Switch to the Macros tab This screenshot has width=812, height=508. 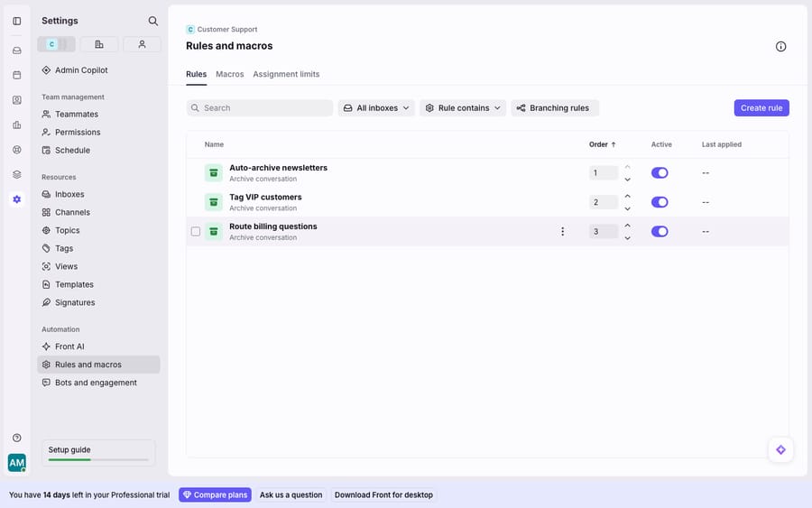(x=229, y=74)
